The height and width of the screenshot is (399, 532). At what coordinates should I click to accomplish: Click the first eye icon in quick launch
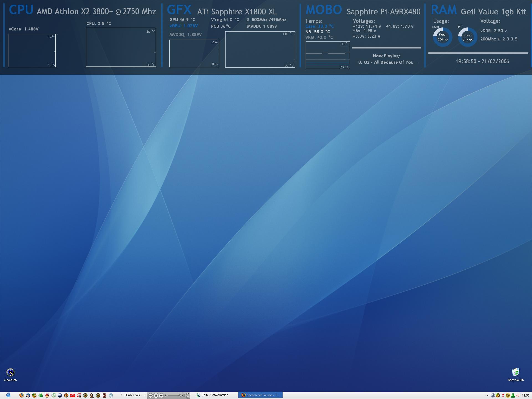85,395
